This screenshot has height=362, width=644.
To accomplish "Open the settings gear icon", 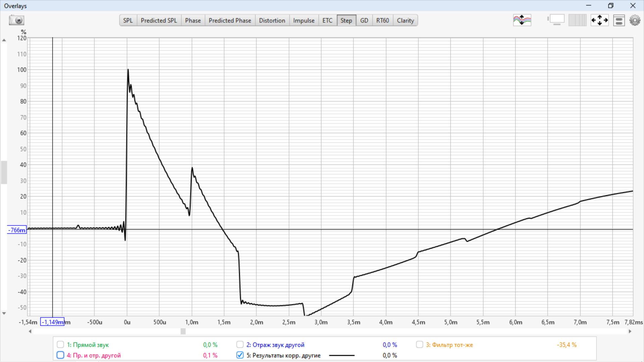I will 635,20.
